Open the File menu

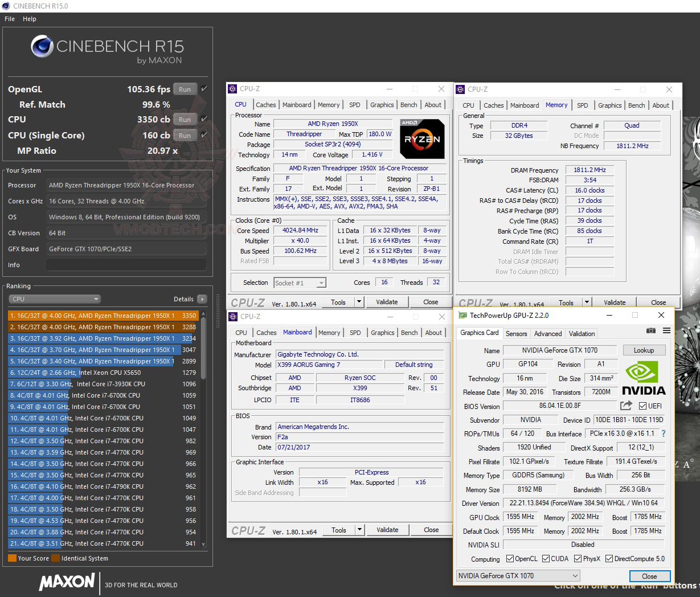click(9, 19)
